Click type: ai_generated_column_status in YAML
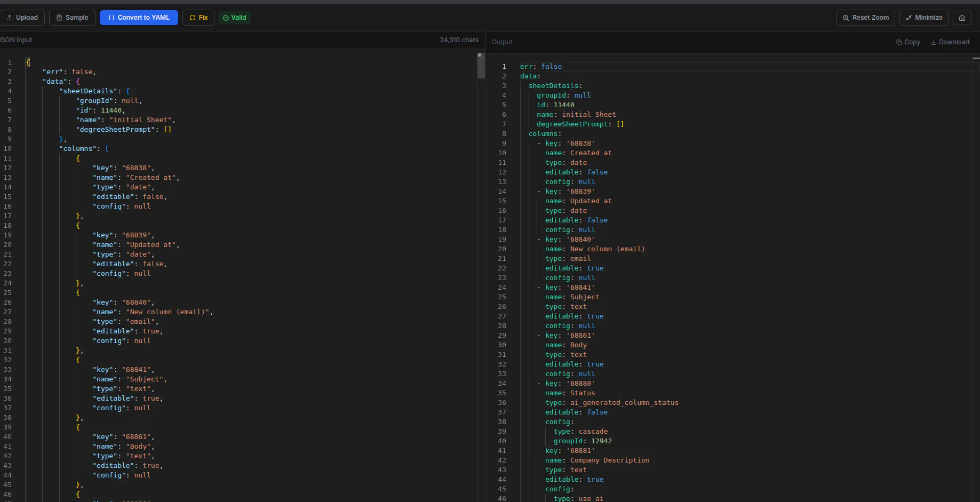Screen dimensions: 980x502 612,403
